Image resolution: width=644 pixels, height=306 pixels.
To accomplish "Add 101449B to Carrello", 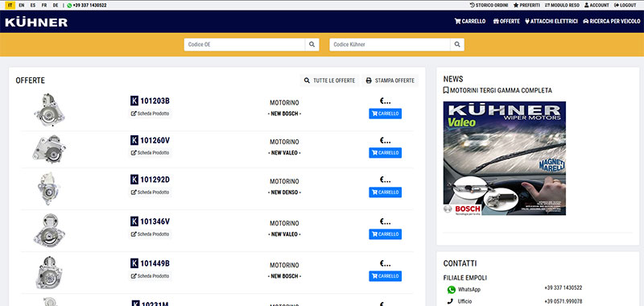I will pyautogui.click(x=386, y=276).
